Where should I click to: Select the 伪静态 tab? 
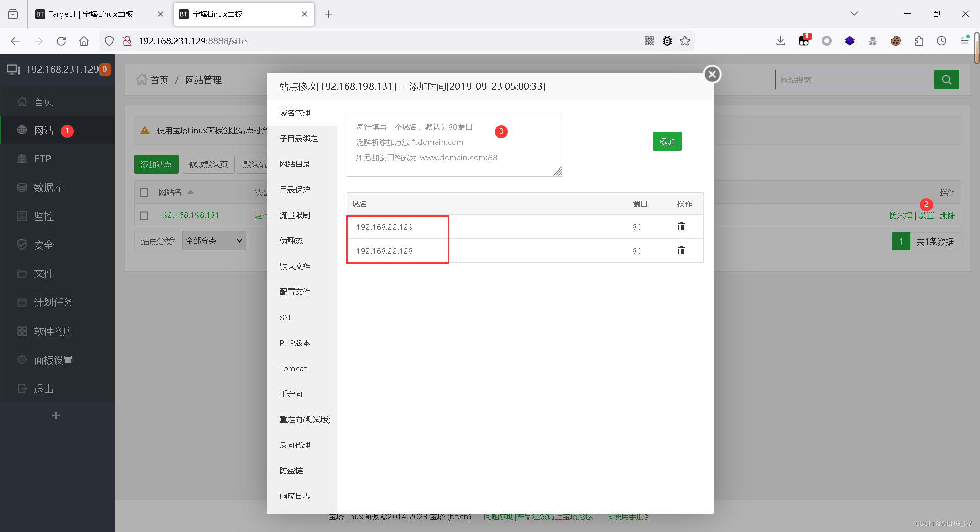point(302,240)
